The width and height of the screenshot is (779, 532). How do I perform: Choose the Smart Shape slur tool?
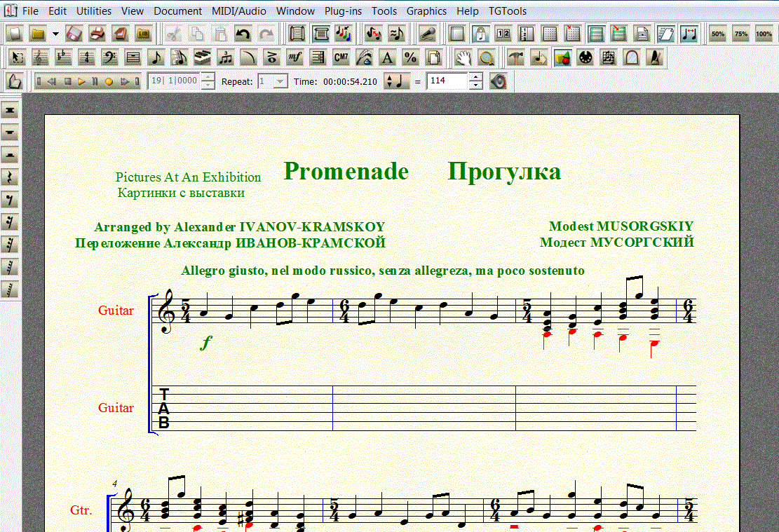click(x=248, y=57)
